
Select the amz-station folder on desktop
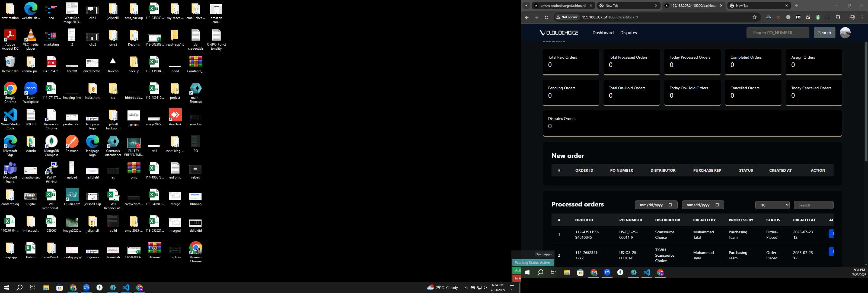10,11
